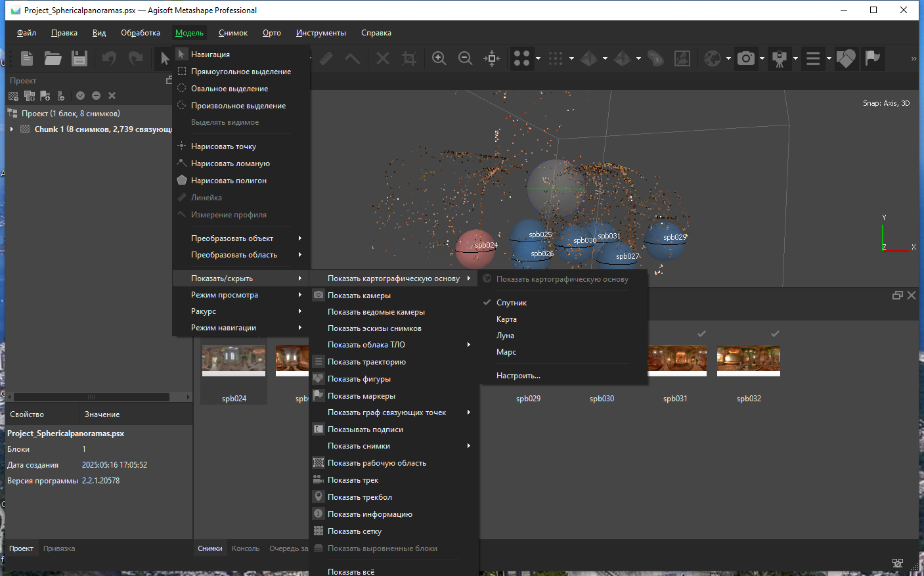Toggle Показать рабочую область visibility
Viewport: 924px width, 576px height.
[x=377, y=463]
